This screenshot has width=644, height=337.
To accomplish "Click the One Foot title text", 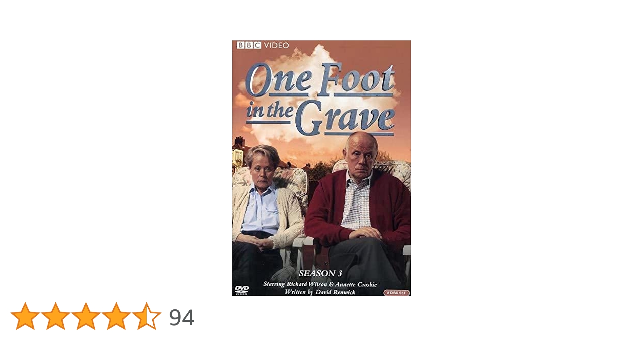I will pyautogui.click(x=320, y=80).
